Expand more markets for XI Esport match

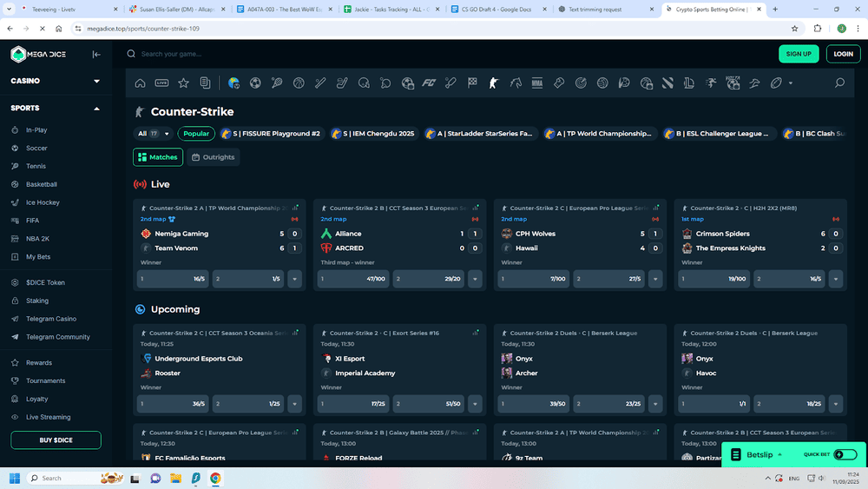click(x=475, y=404)
